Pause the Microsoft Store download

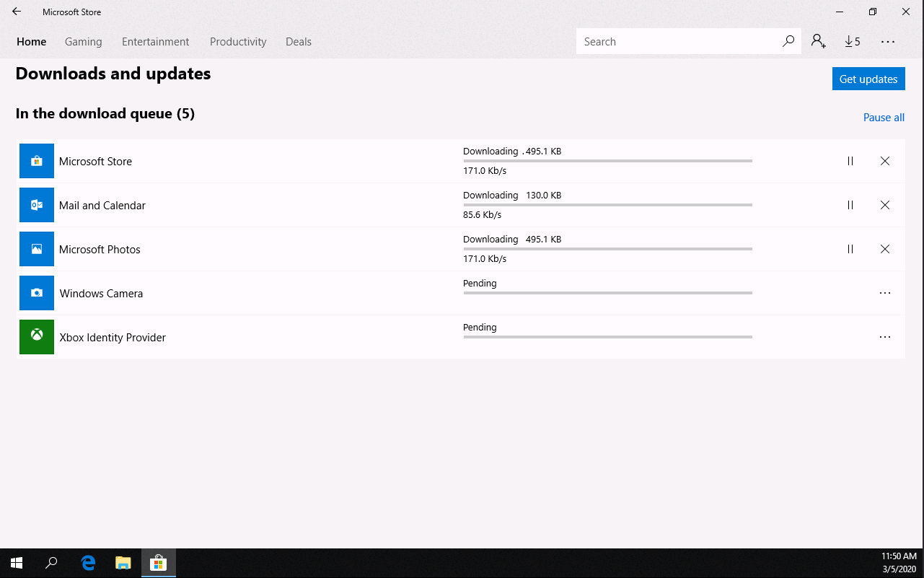pyautogui.click(x=850, y=161)
